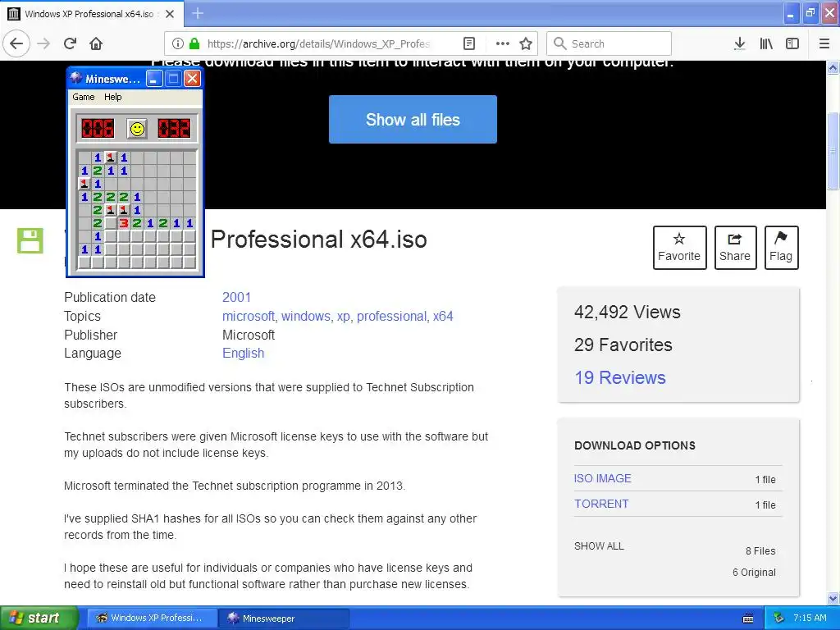
Task: Click the tray icon beside the clock
Action: point(778,619)
